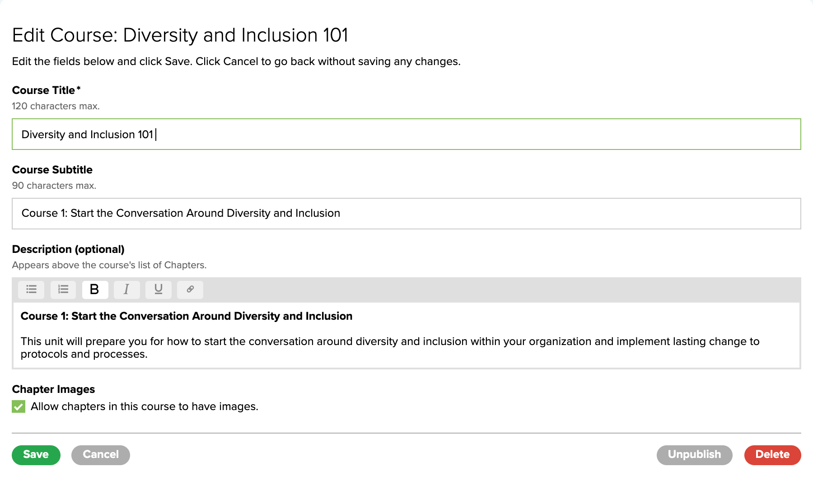Focus the Course Title input field
Image resolution: width=813 pixels, height=504 pixels.
406,135
